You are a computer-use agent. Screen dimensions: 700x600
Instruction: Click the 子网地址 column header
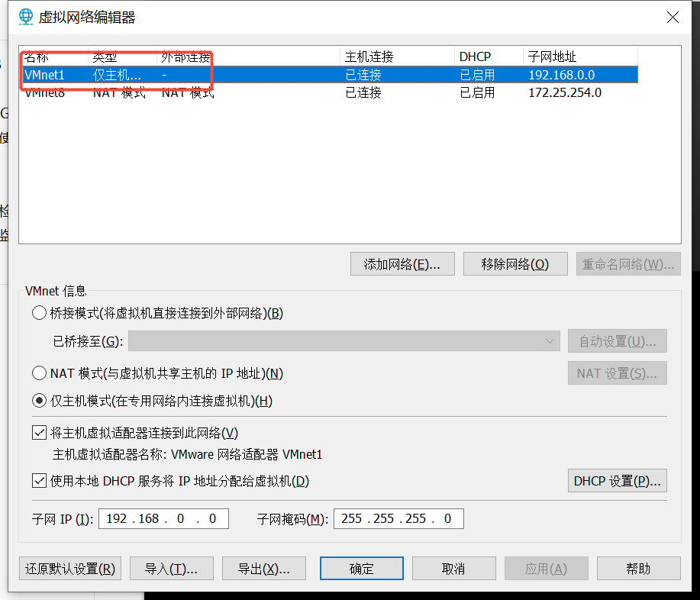pos(580,56)
